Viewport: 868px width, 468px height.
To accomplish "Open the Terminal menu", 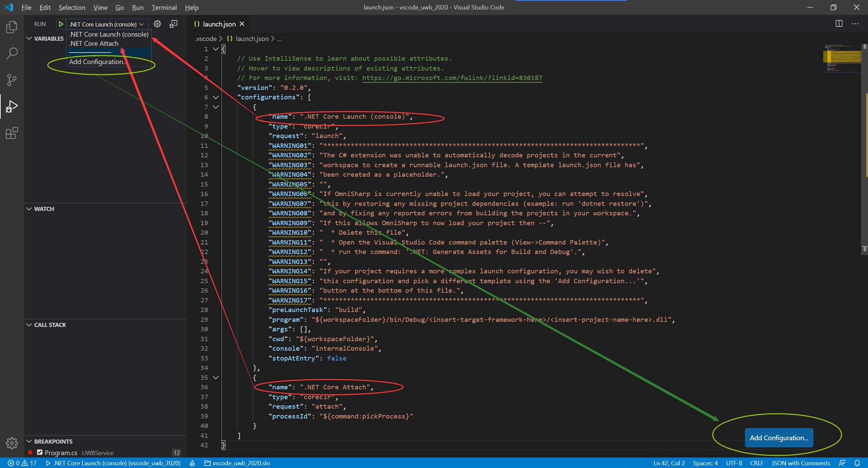I will tap(164, 7).
